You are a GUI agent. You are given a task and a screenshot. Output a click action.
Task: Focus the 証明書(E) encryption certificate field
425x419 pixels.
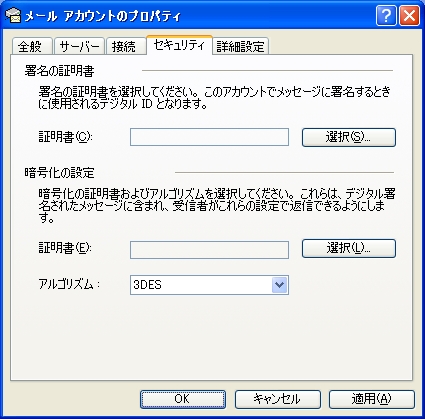[209, 250]
